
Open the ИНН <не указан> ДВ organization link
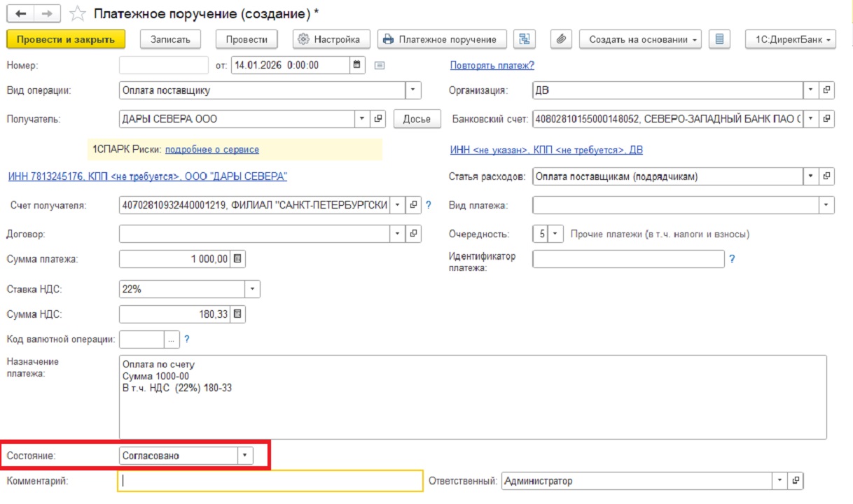[546, 150]
